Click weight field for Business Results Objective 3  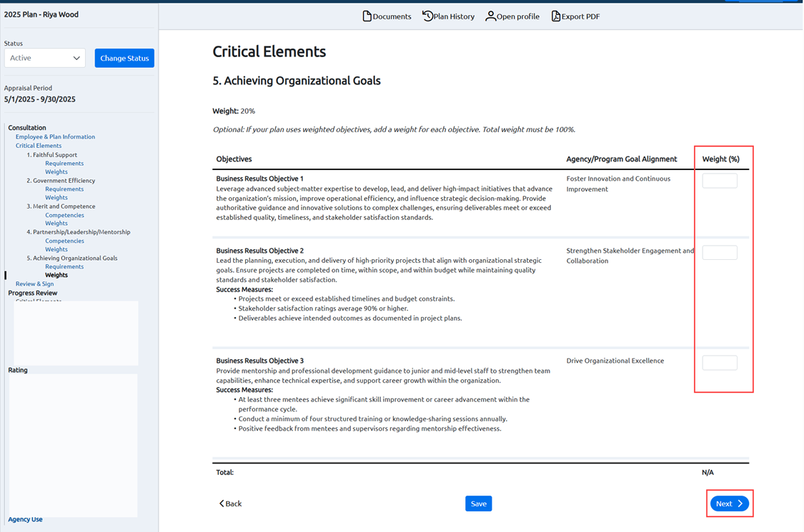point(720,363)
